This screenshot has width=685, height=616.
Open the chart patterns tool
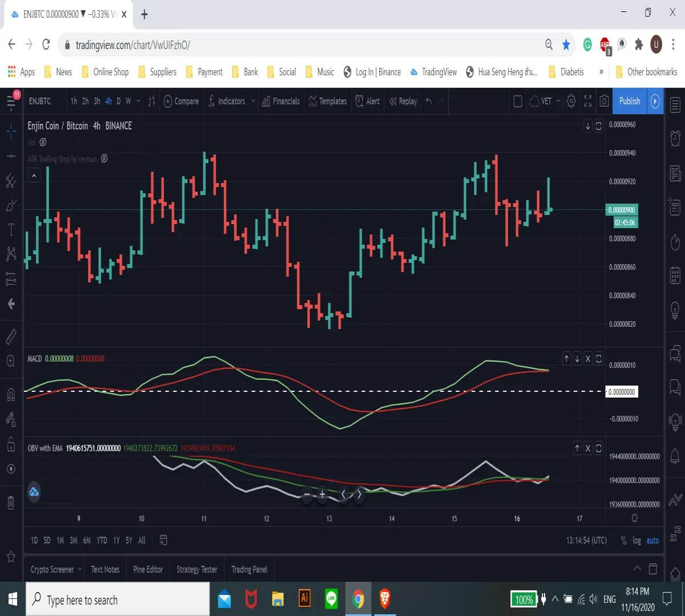pyautogui.click(x=11, y=254)
